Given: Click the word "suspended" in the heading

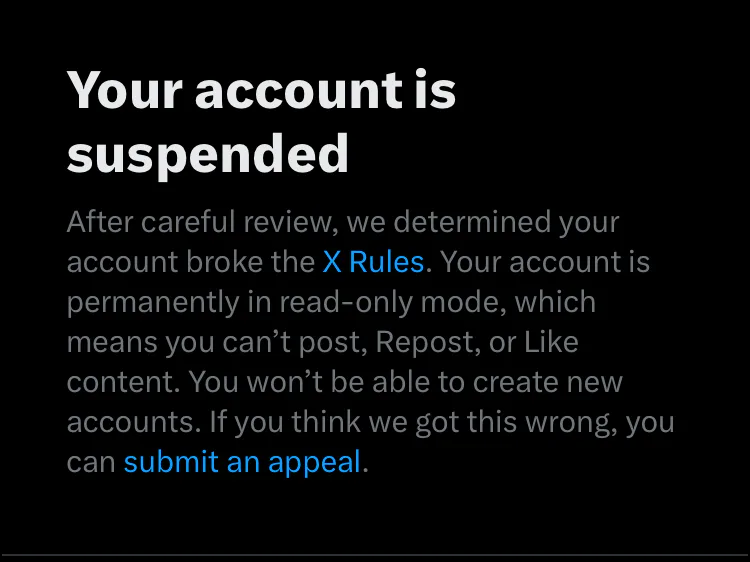Looking at the screenshot, I should click(208, 154).
